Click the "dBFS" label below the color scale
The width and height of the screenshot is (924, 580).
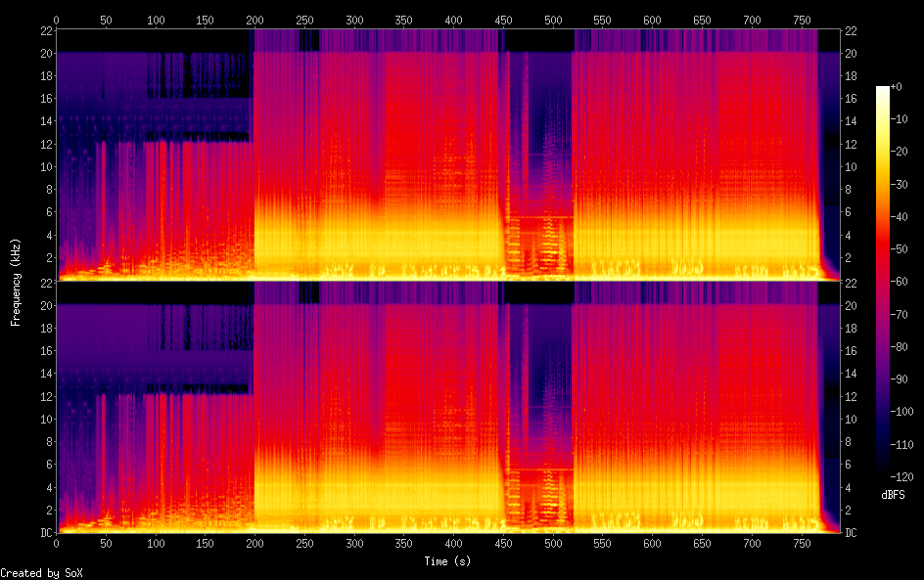click(893, 496)
